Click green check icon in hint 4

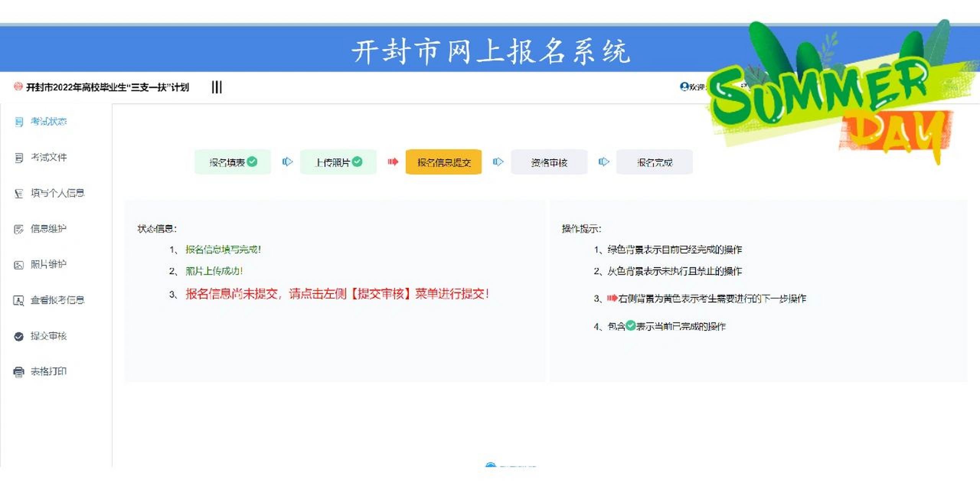pos(630,326)
